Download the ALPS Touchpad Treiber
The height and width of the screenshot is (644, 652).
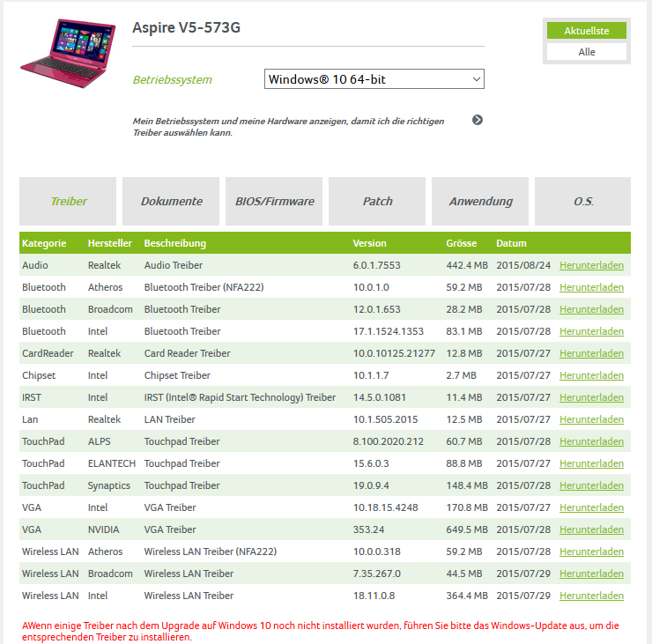(x=591, y=441)
